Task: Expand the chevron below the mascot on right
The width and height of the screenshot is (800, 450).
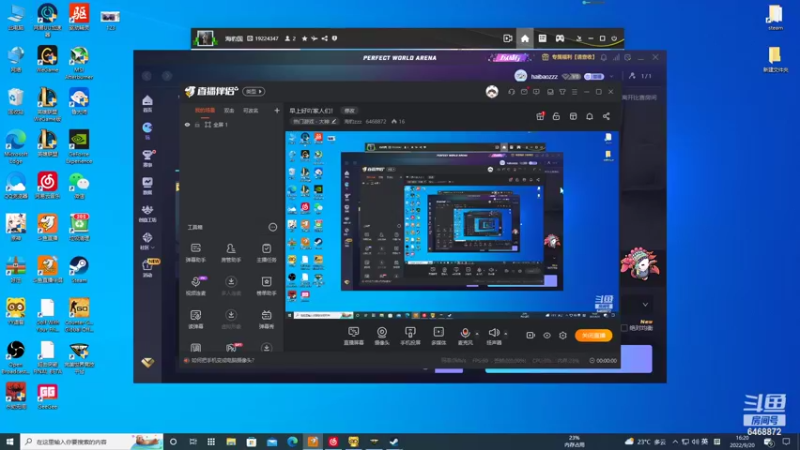Action: coord(645,305)
